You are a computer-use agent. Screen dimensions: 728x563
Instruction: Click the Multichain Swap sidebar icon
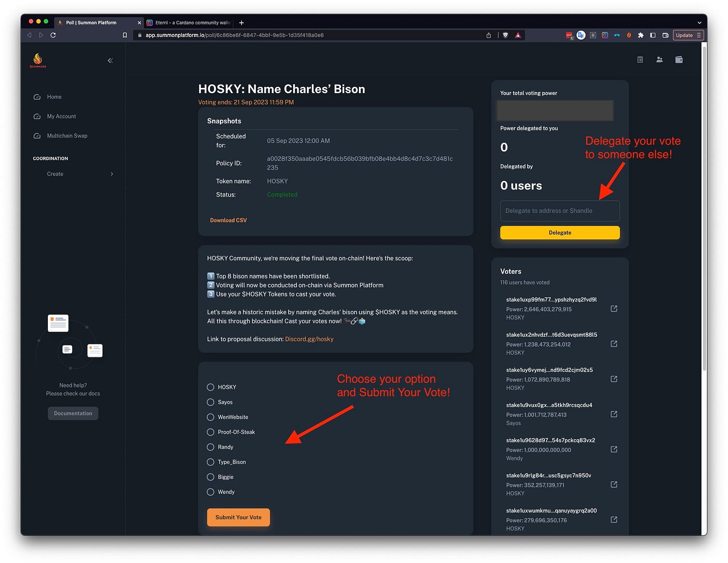[37, 136]
